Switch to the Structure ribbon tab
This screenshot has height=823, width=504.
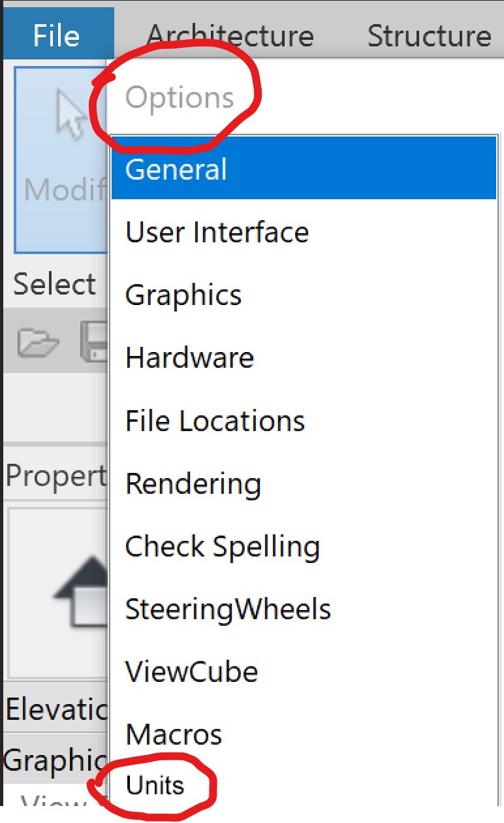(430, 36)
